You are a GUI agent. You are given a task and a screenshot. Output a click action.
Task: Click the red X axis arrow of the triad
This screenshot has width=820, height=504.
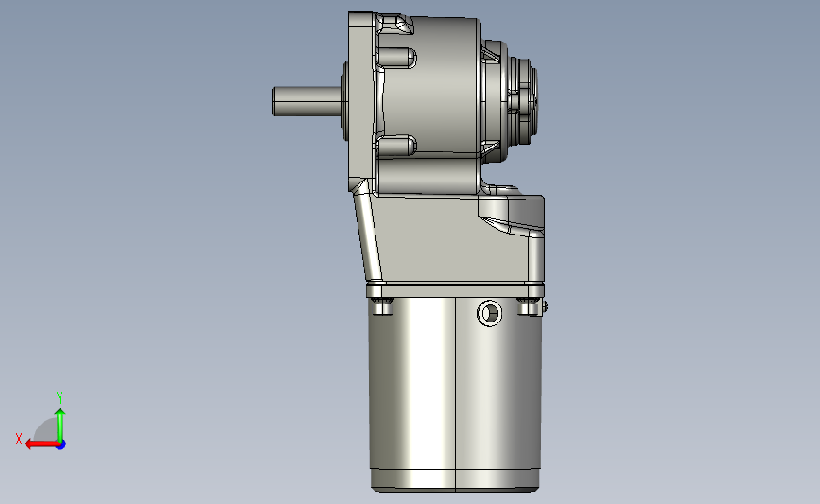pos(42,444)
